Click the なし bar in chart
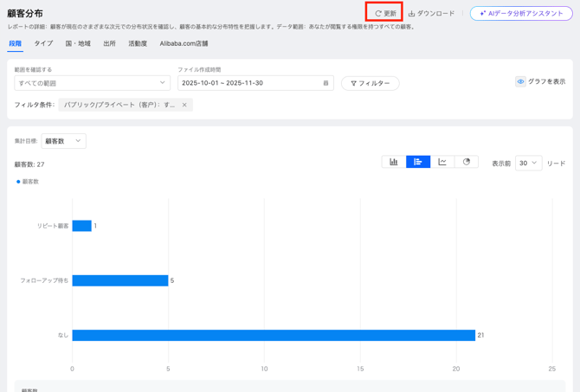This screenshot has width=580, height=392. (x=274, y=335)
